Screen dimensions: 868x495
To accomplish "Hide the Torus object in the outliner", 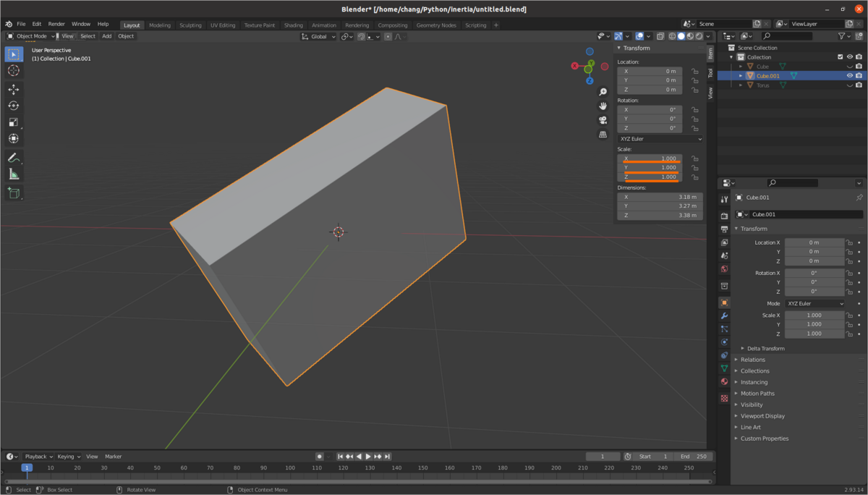I will point(849,85).
